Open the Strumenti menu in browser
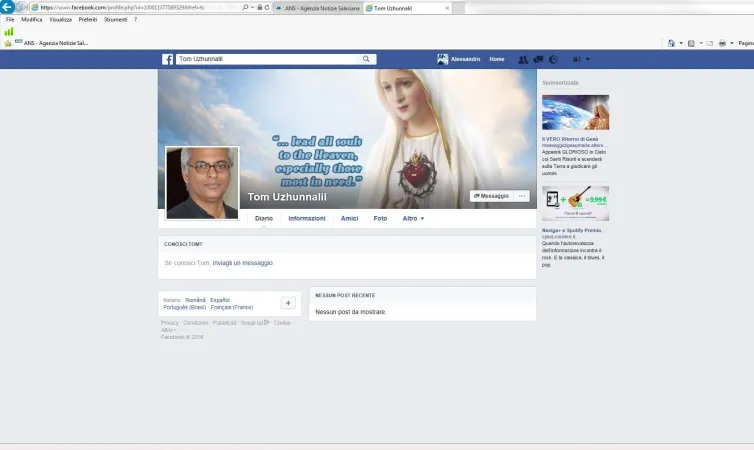This screenshot has height=450, width=754. (x=115, y=19)
